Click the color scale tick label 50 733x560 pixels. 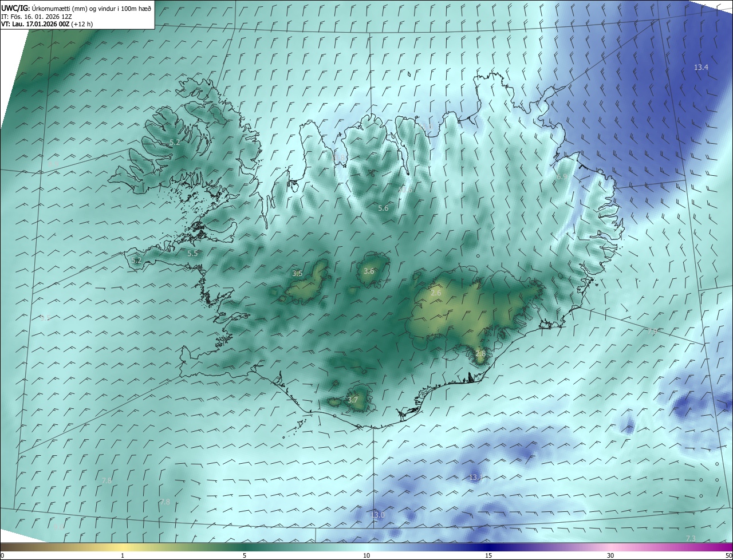point(728,555)
